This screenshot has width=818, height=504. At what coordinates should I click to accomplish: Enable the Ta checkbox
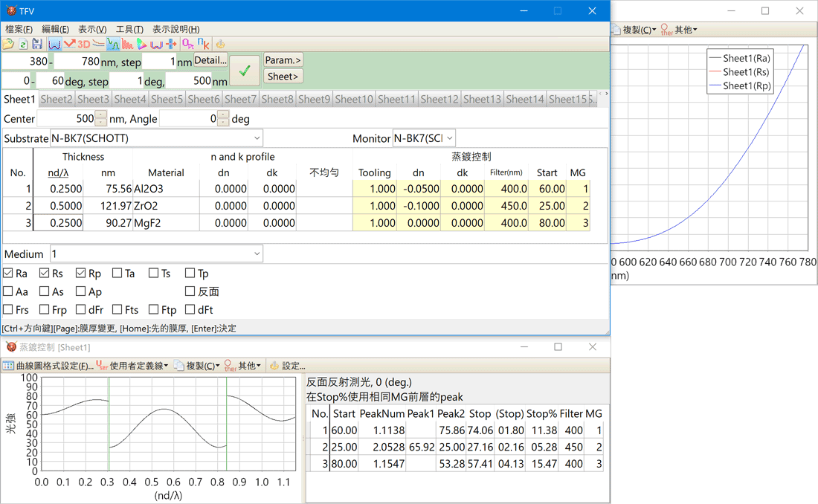coord(117,274)
